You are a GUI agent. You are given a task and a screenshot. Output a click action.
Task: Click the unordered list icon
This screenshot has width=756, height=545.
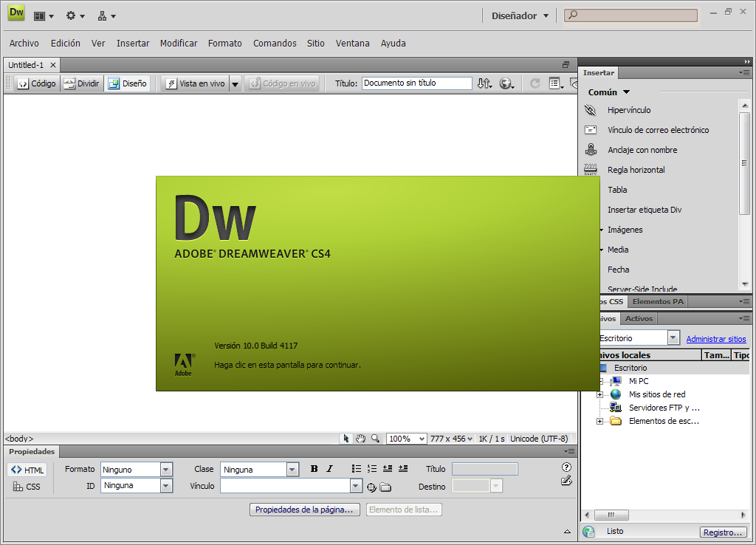357,469
